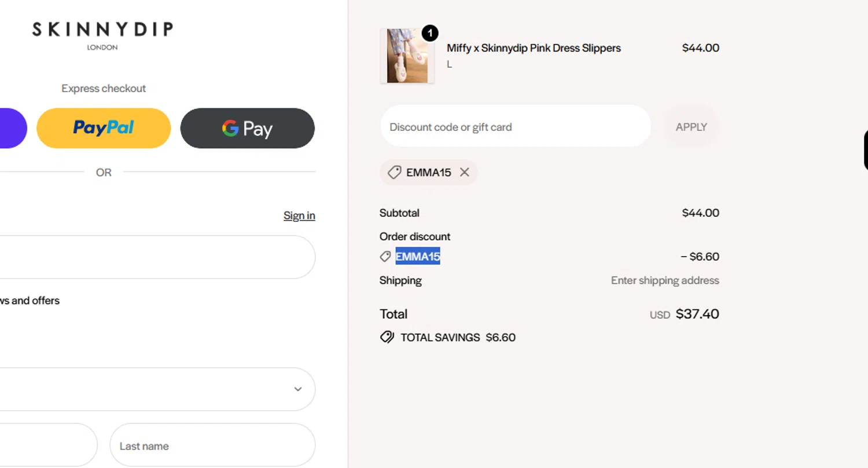This screenshot has width=868, height=468.
Task: Click the Skinnydip London logo
Action: 102,35
